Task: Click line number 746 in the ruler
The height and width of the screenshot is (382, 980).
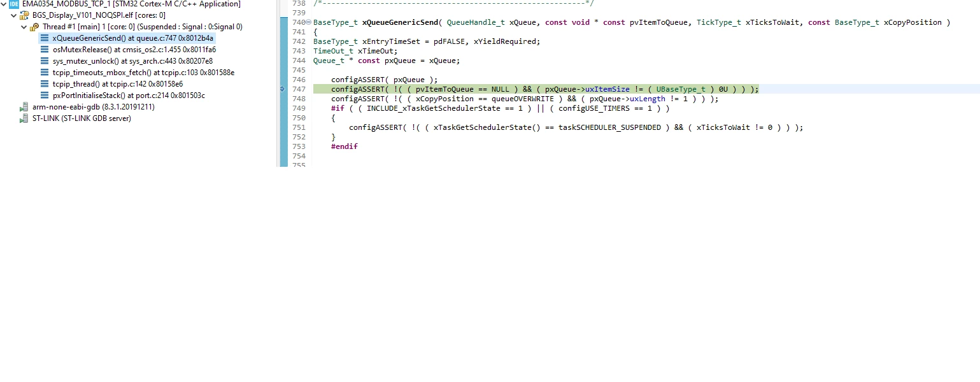Action: pos(298,80)
